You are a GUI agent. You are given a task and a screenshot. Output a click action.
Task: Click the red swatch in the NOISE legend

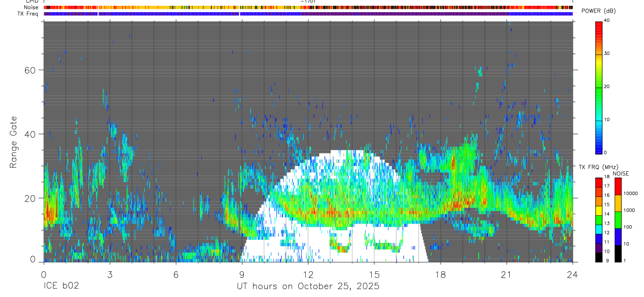click(x=618, y=186)
